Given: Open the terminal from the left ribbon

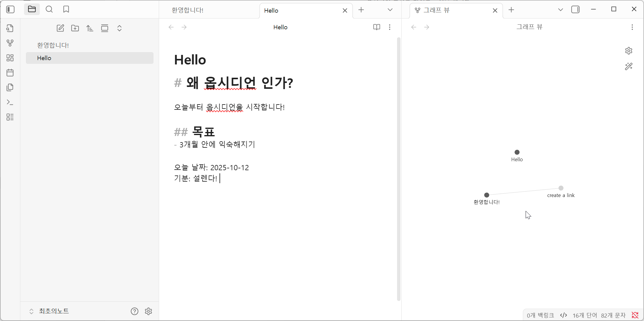Looking at the screenshot, I should (x=10, y=102).
